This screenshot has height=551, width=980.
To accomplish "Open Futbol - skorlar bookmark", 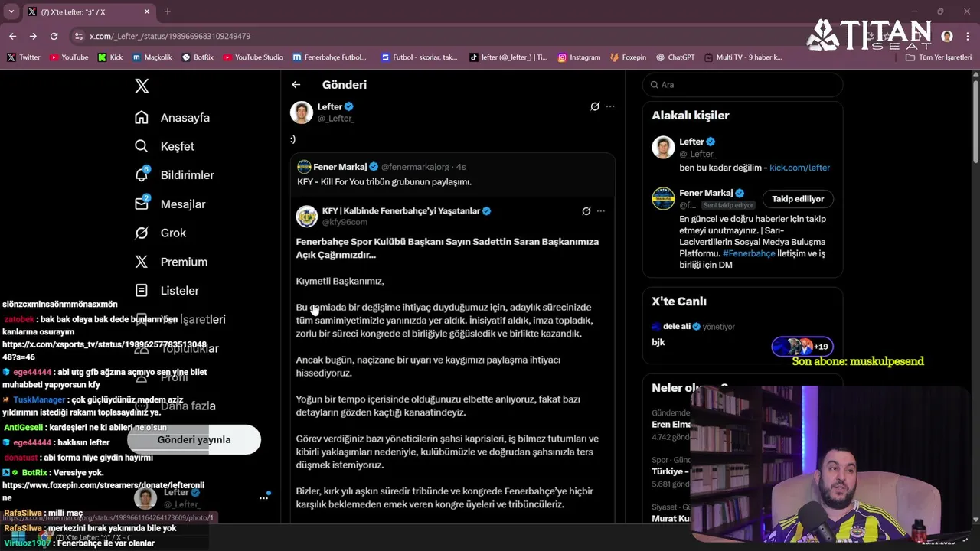I will click(x=419, y=57).
